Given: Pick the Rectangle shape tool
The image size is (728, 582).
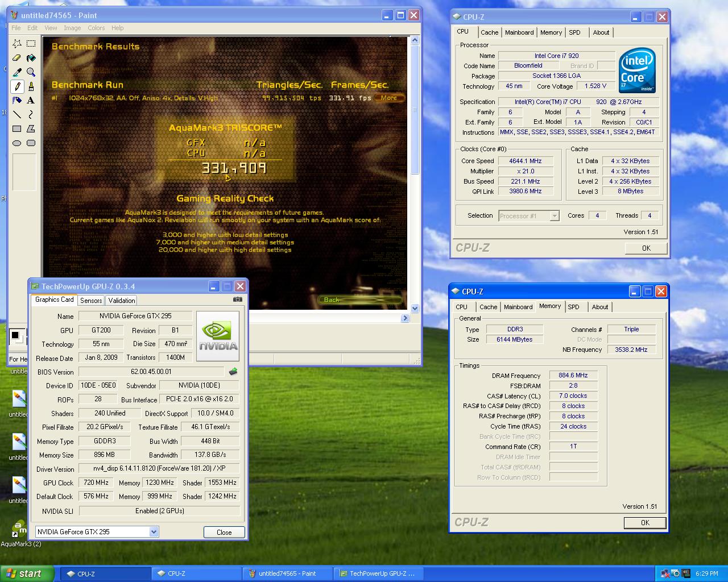Looking at the screenshot, I should (x=17, y=129).
